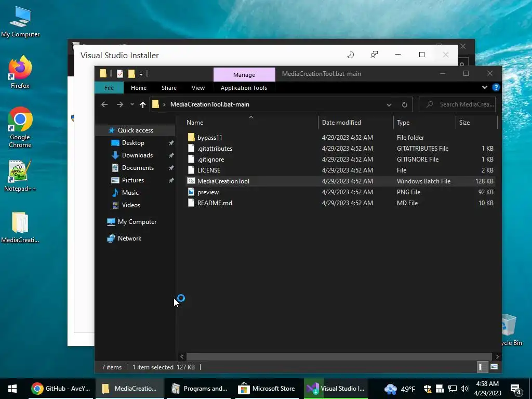
Task: Open notification center with 4 notifications
Action: click(516, 389)
